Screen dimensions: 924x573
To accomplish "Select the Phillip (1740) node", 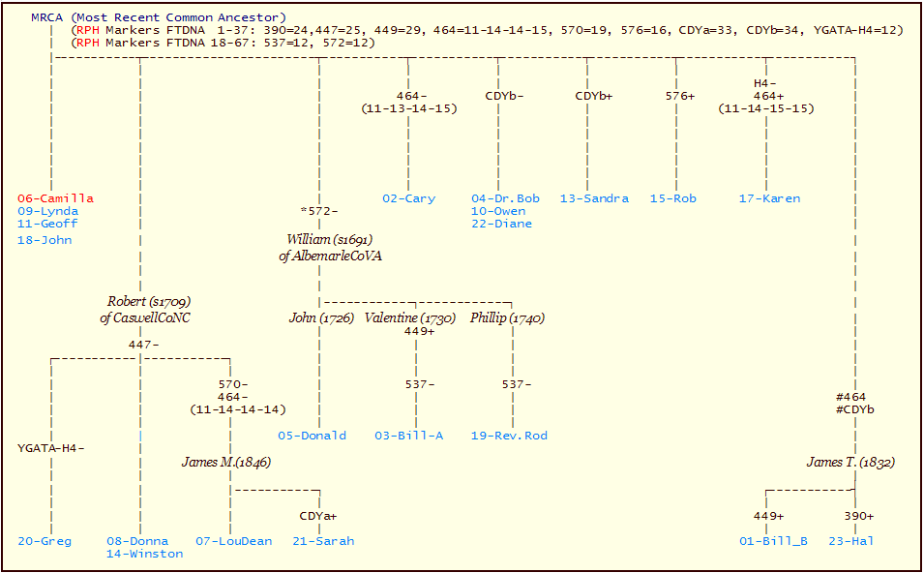I will click(x=507, y=318).
